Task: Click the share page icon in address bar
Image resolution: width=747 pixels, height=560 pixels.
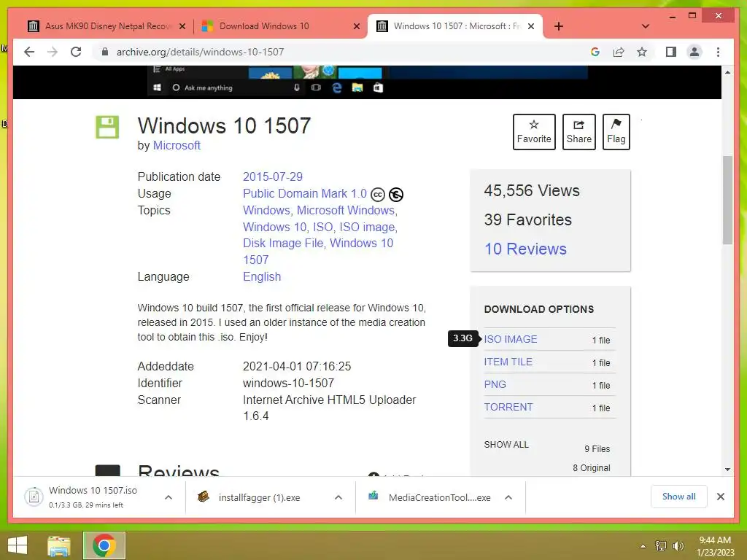Action: [619, 52]
